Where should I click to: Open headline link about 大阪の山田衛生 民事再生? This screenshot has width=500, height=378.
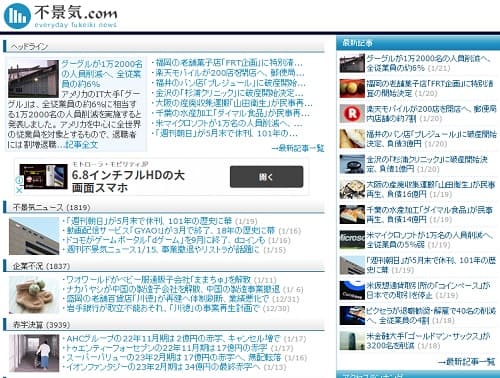[x=234, y=103]
